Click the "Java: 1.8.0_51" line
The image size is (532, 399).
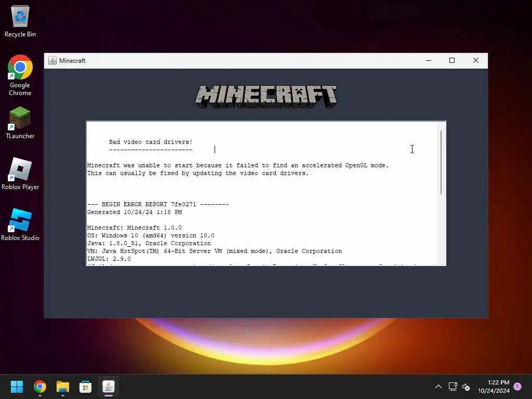[x=149, y=243]
